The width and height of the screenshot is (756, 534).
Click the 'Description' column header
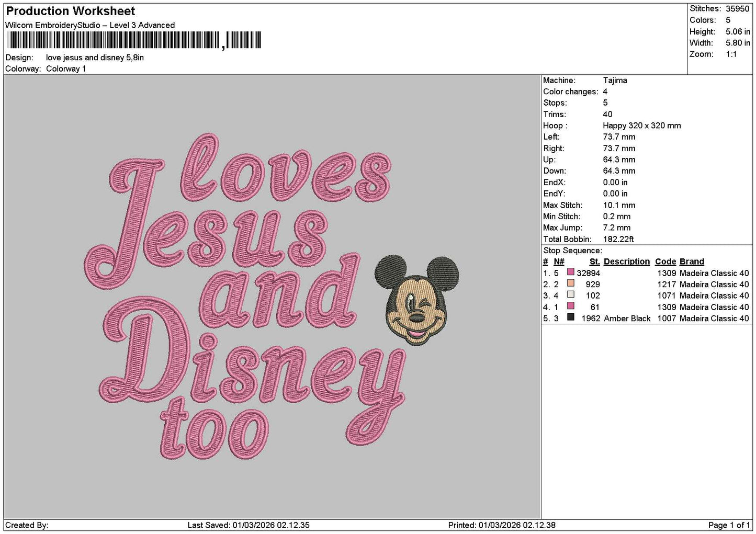click(x=627, y=262)
